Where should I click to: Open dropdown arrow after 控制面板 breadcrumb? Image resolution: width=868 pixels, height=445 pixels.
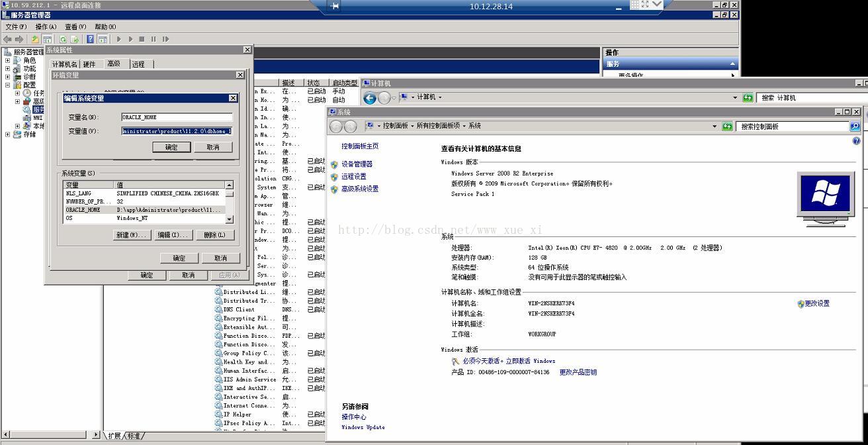coord(413,126)
